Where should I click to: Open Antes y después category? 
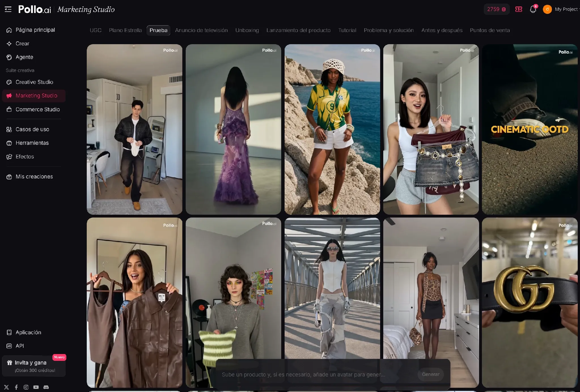[x=442, y=30]
